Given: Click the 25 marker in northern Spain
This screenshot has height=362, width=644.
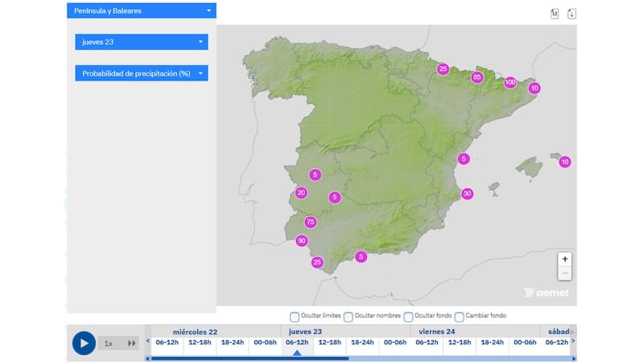Looking at the screenshot, I should [443, 69].
